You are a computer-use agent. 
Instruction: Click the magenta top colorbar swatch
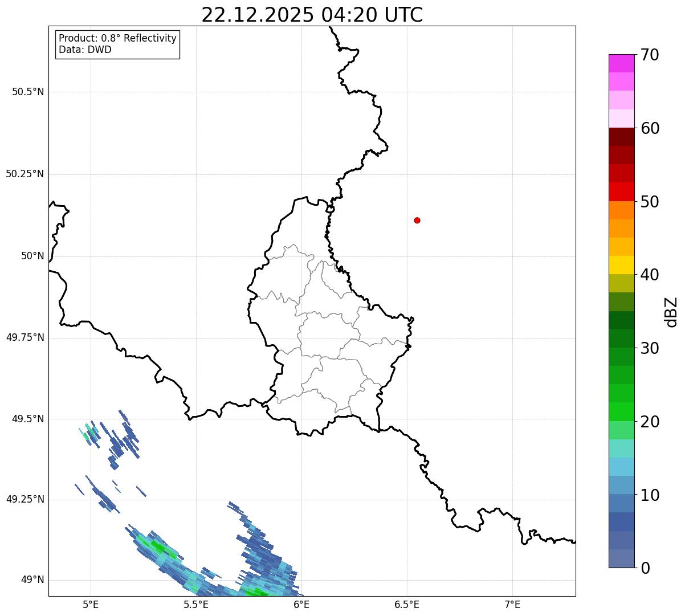click(621, 63)
